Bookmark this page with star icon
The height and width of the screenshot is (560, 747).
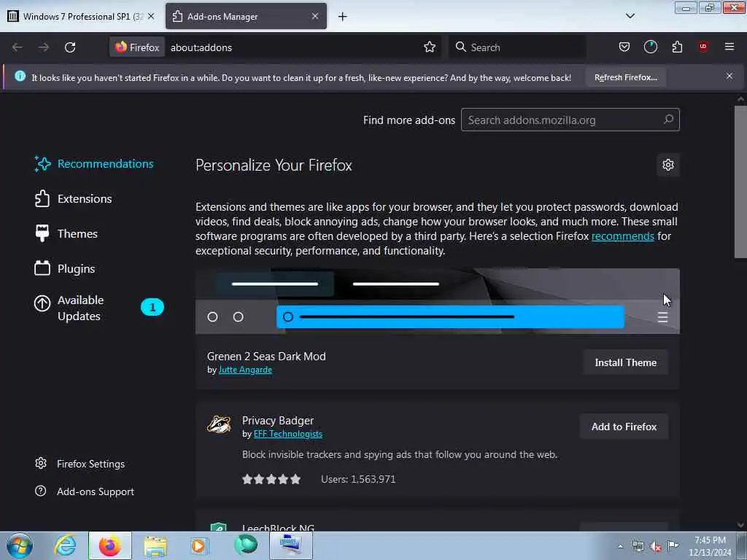click(x=430, y=47)
